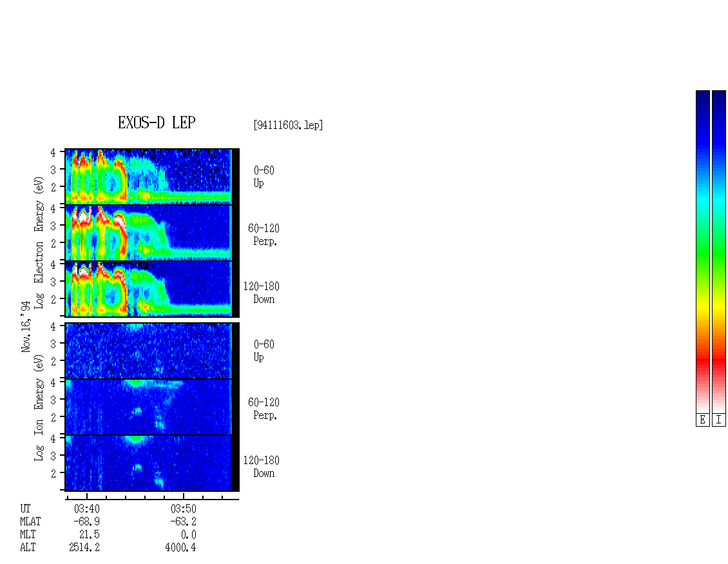This screenshot has width=728, height=564.
Task: Click the UT row label
Action: 26,509
